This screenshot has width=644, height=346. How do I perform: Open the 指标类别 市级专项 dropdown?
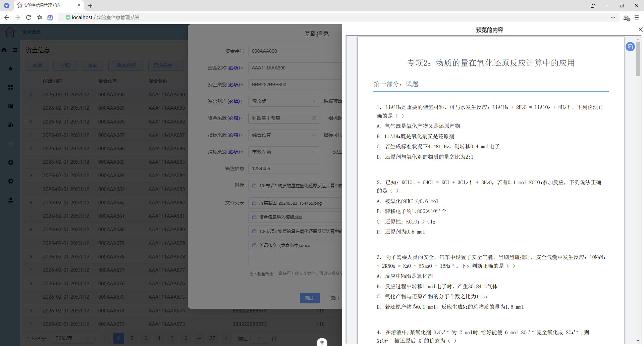[284, 152]
